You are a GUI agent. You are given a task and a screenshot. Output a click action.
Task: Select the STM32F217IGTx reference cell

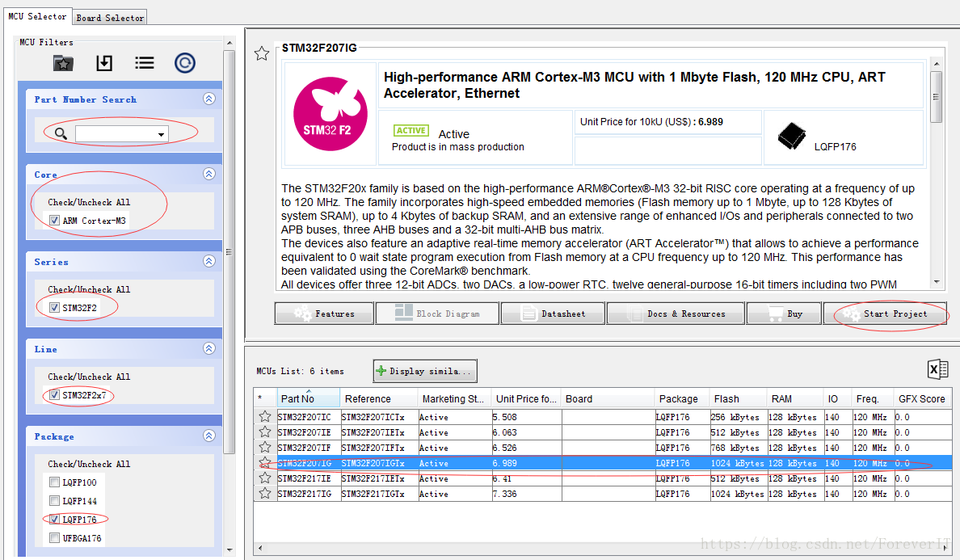click(379, 493)
